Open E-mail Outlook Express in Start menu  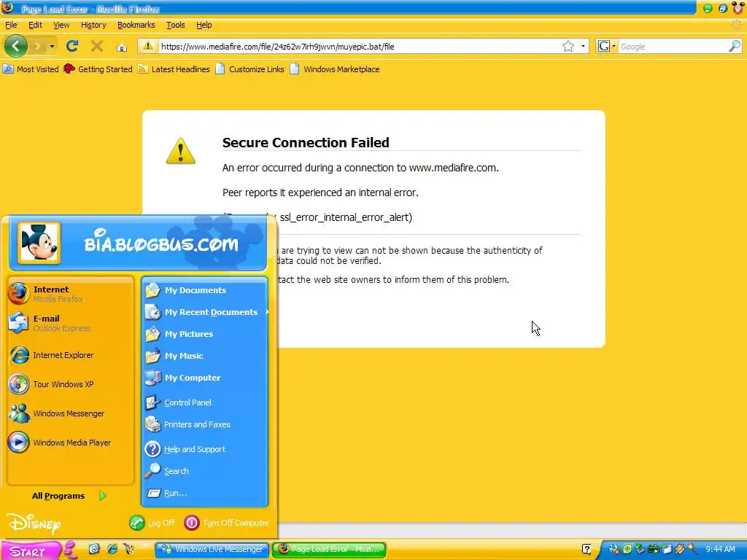pos(70,323)
